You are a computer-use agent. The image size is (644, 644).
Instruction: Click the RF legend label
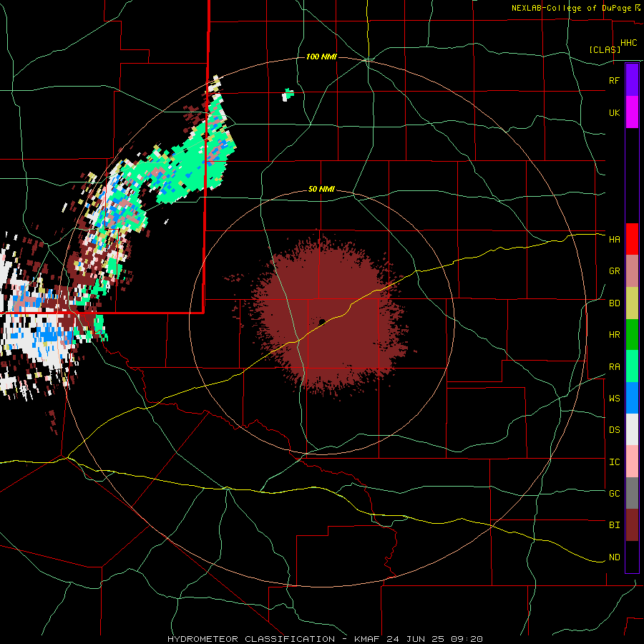click(614, 80)
